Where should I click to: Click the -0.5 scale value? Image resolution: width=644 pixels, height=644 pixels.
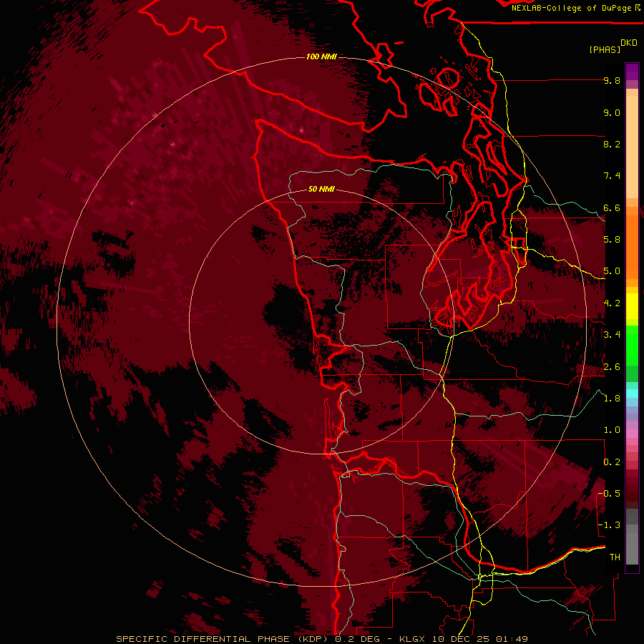[x=610, y=494]
